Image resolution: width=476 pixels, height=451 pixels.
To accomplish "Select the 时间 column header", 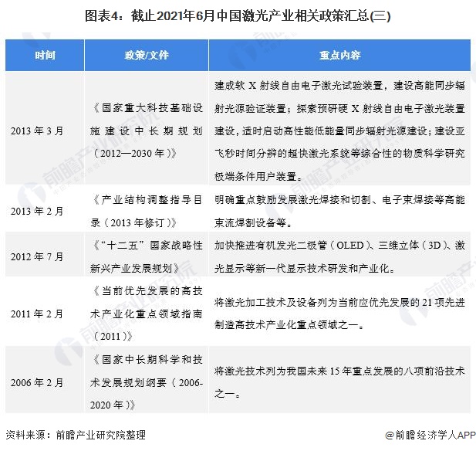I will (x=45, y=56).
